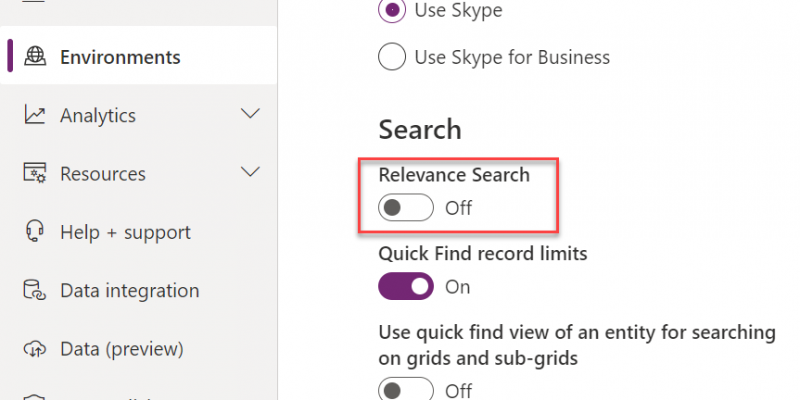The height and width of the screenshot is (400, 800).
Task: Turn on the Relevance Search toggle
Action: click(x=406, y=208)
